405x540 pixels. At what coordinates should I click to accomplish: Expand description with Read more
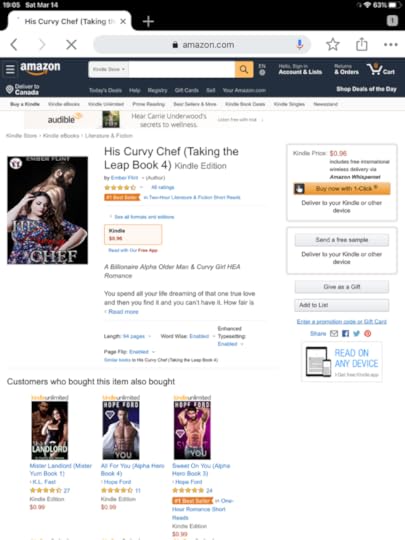(123, 312)
